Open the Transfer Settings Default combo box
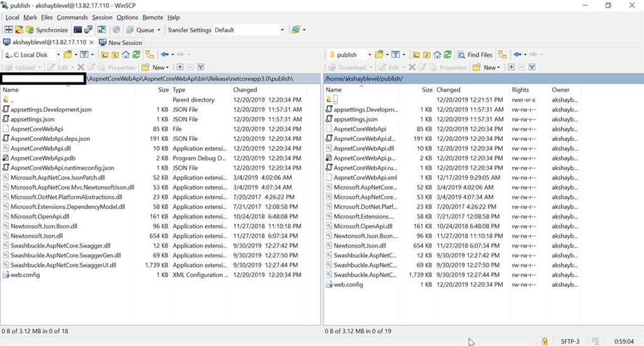 [249, 30]
